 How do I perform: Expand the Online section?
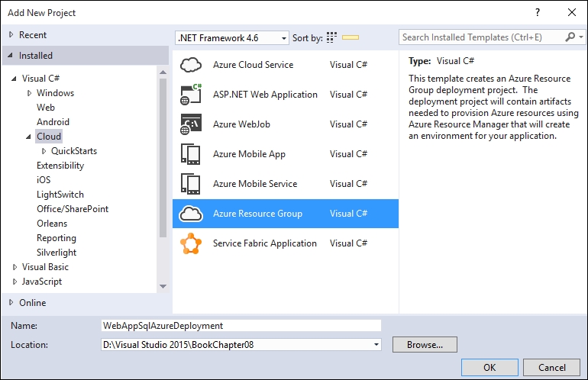tap(11, 302)
